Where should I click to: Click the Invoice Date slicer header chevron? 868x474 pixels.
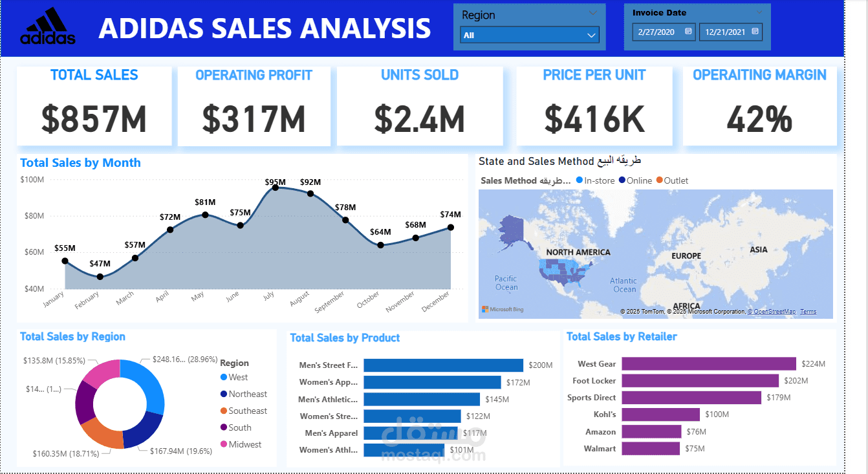(x=759, y=12)
